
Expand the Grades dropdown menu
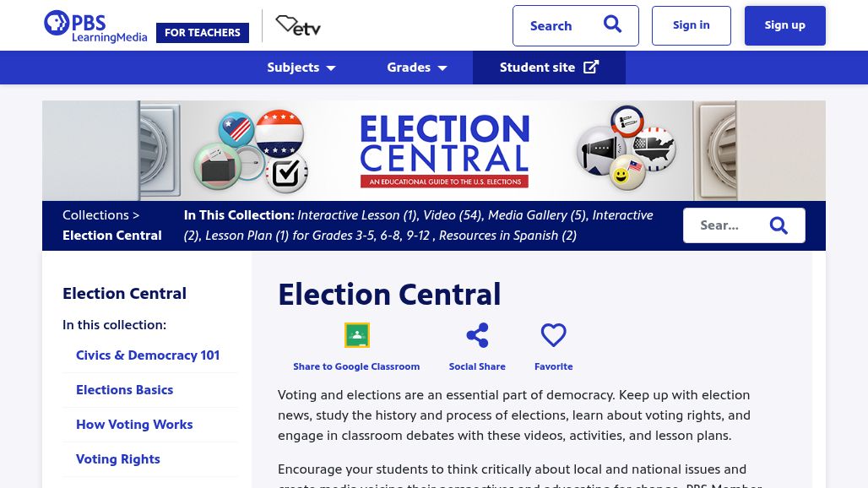pos(417,68)
